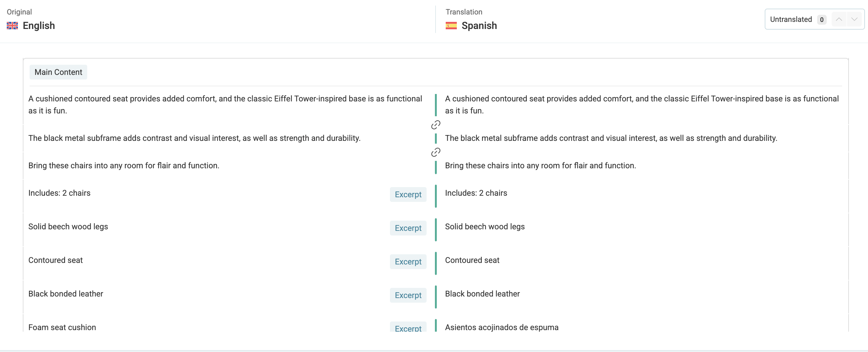
Task: Go to previous untranslated item with up chevron
Action: (x=839, y=19)
